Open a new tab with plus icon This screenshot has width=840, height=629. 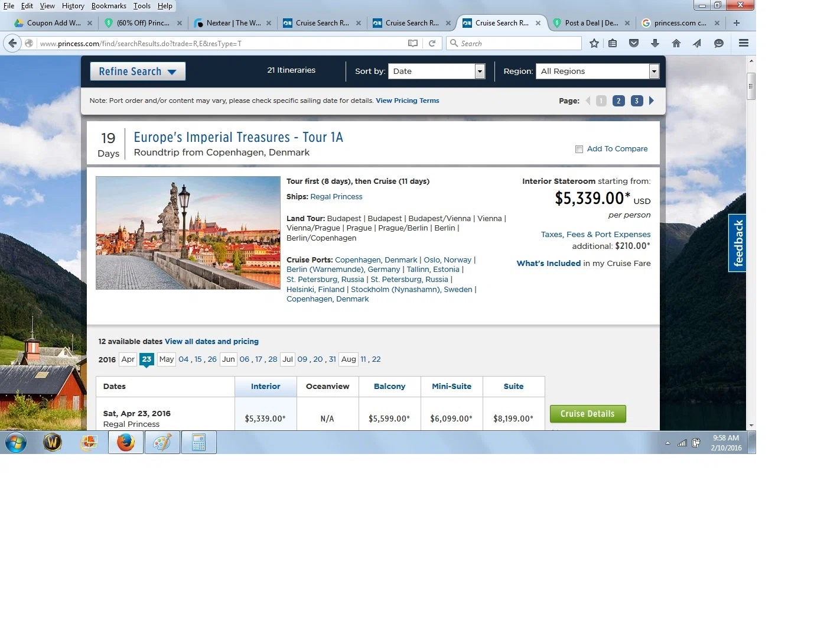click(x=737, y=23)
